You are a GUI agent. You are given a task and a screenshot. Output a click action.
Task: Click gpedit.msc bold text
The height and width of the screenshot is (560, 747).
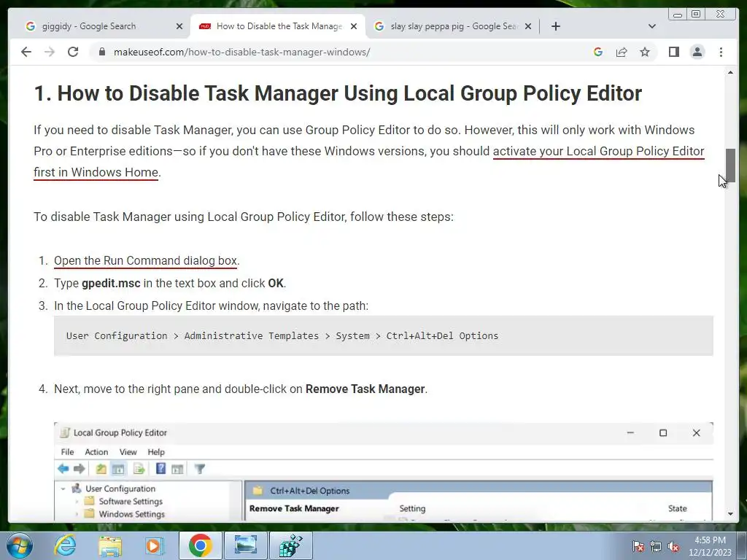click(x=111, y=284)
